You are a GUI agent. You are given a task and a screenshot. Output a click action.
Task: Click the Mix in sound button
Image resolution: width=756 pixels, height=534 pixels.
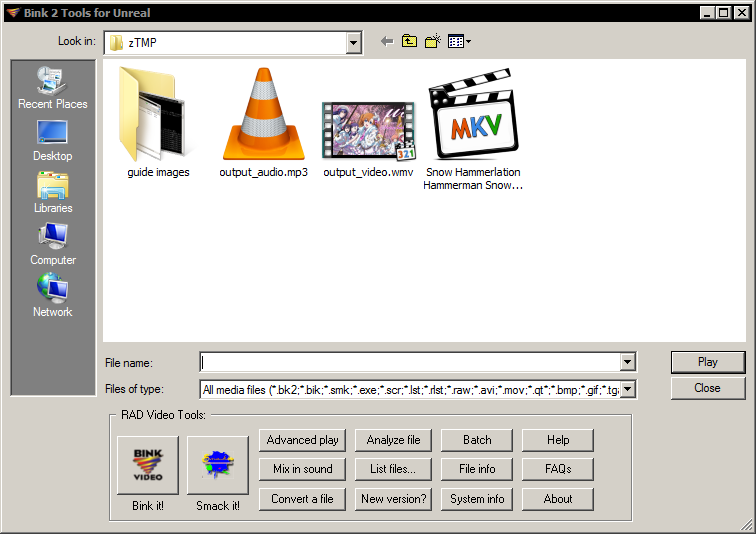[302, 469]
